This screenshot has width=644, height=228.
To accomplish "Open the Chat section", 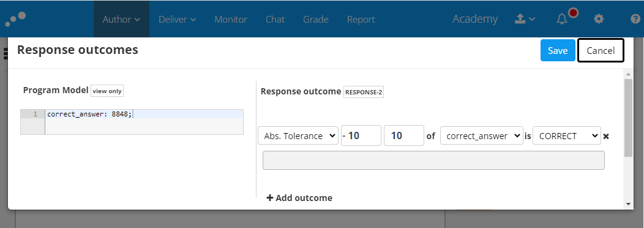I will point(275,20).
